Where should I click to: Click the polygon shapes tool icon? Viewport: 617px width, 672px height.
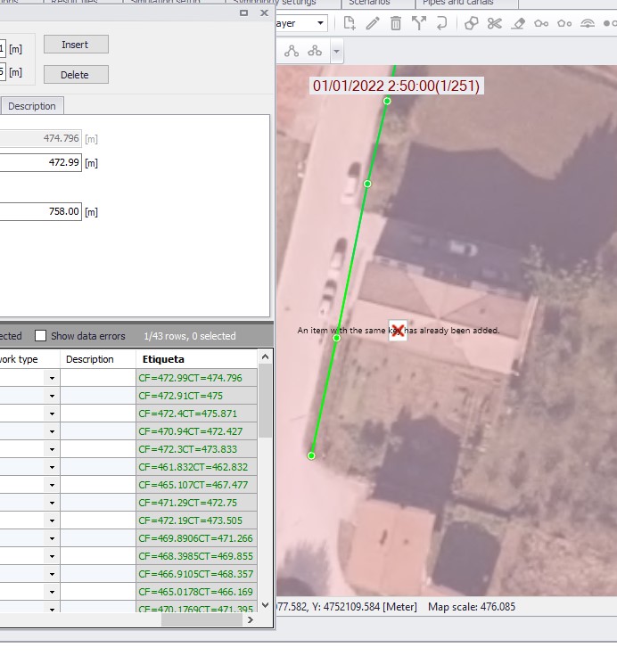coord(472,24)
